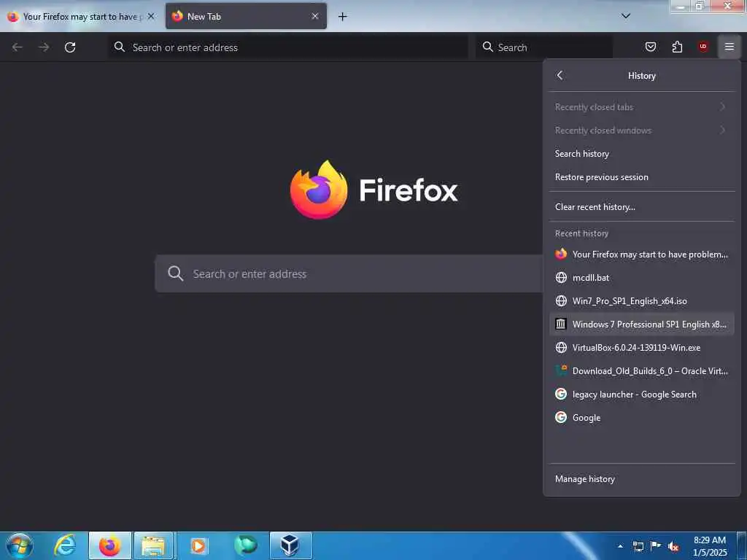Go back one page
This screenshot has height=560, width=747.
18,47
